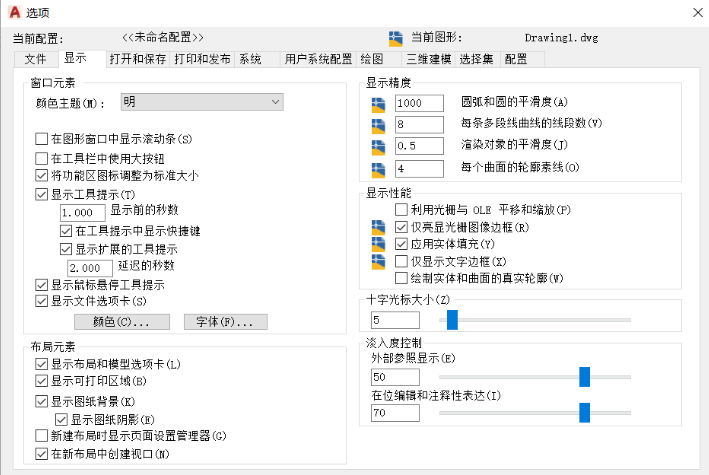Click the icon beside 渲染对象的平滑度
The image size is (709, 475).
click(x=378, y=147)
